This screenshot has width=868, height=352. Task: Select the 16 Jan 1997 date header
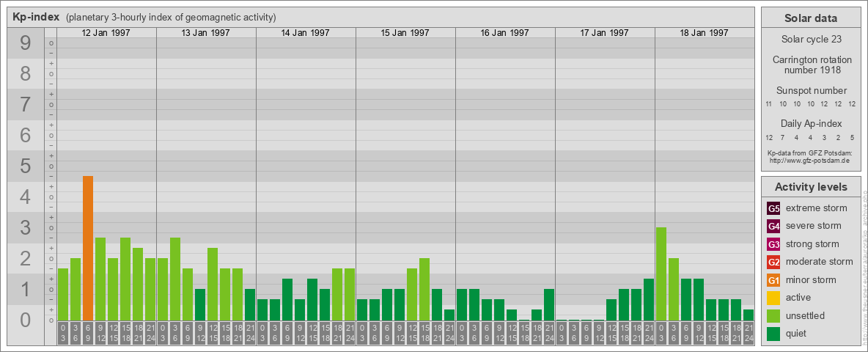pos(504,33)
